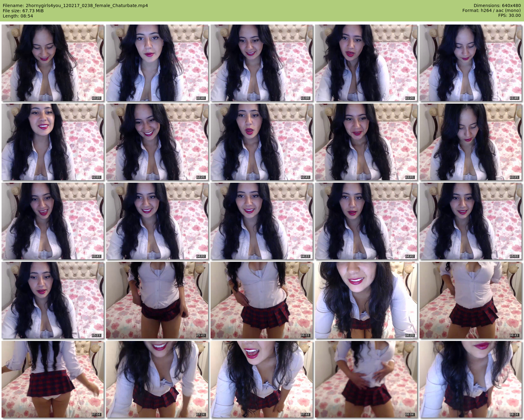Select the "FPS: 30.00" text
The width and height of the screenshot is (524, 420).
(509, 15)
